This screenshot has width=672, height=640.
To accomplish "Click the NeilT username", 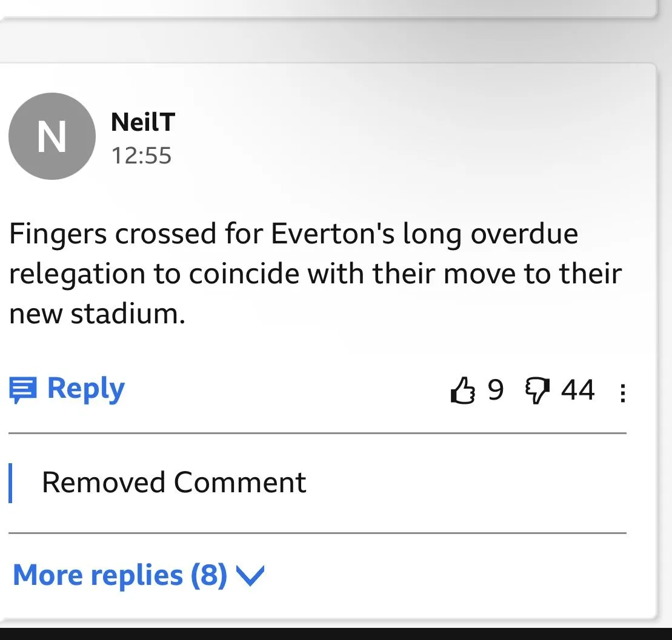I will pyautogui.click(x=143, y=122).
